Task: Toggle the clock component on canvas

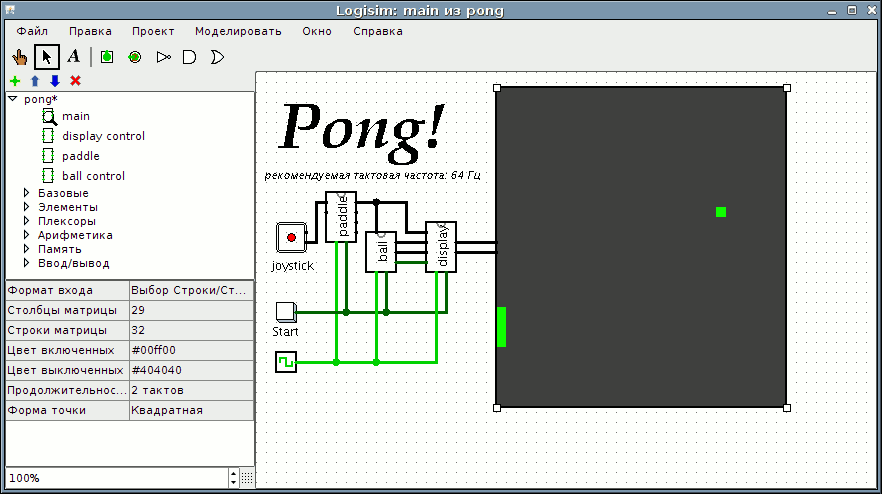Action: coord(286,362)
